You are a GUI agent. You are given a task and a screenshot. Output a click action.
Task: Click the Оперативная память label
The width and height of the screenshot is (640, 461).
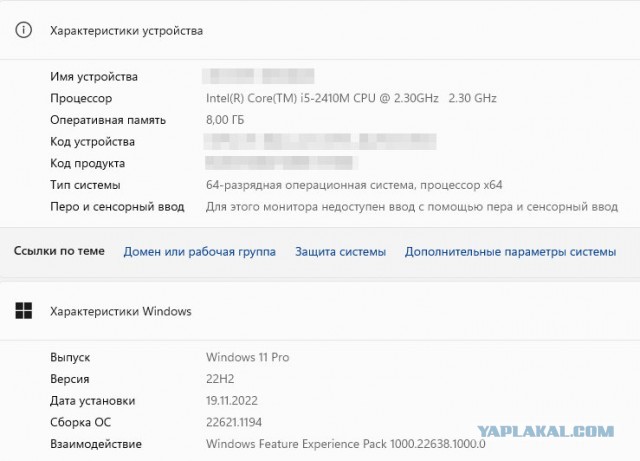click(108, 120)
